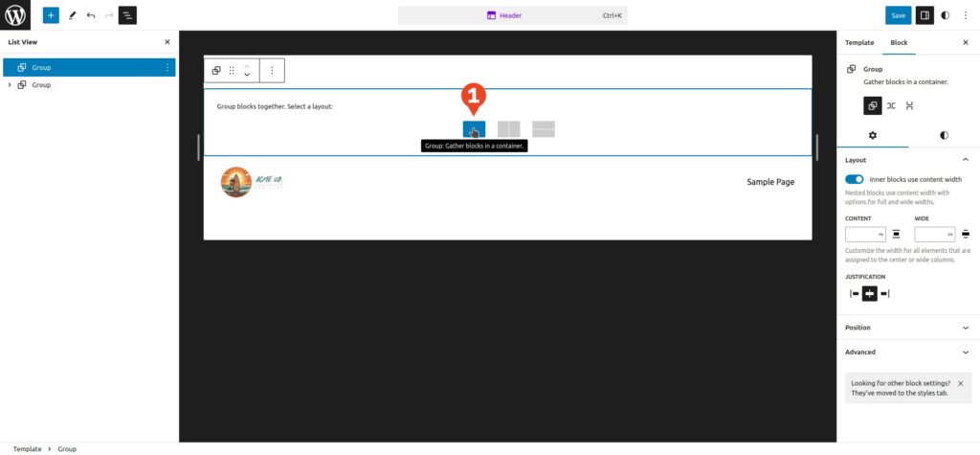The image size is (980, 455).
Task: Select the Row layout in placeholder
Action: tap(508, 129)
